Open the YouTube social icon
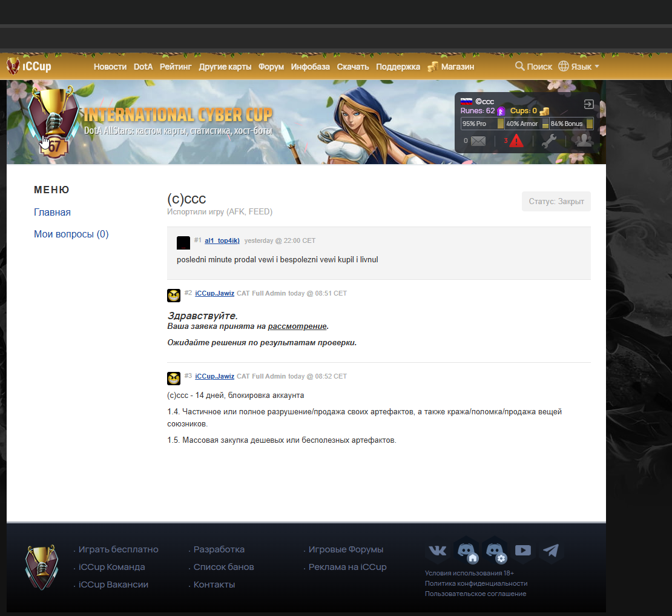672x616 pixels. coord(523,550)
